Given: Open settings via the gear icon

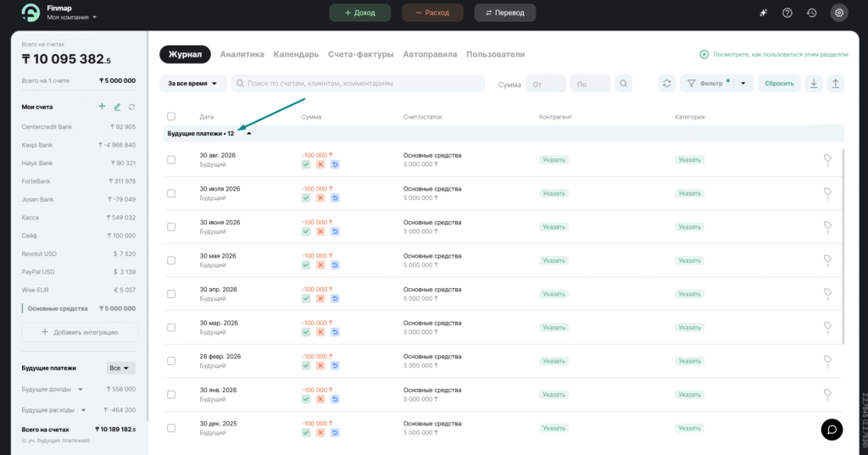Looking at the screenshot, I should coord(838,13).
